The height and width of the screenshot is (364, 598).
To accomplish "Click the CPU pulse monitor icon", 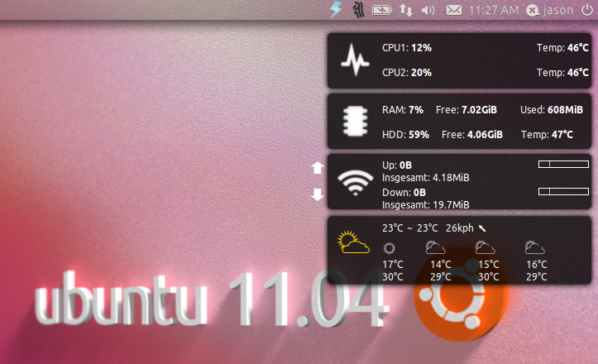I will pyautogui.click(x=355, y=60).
